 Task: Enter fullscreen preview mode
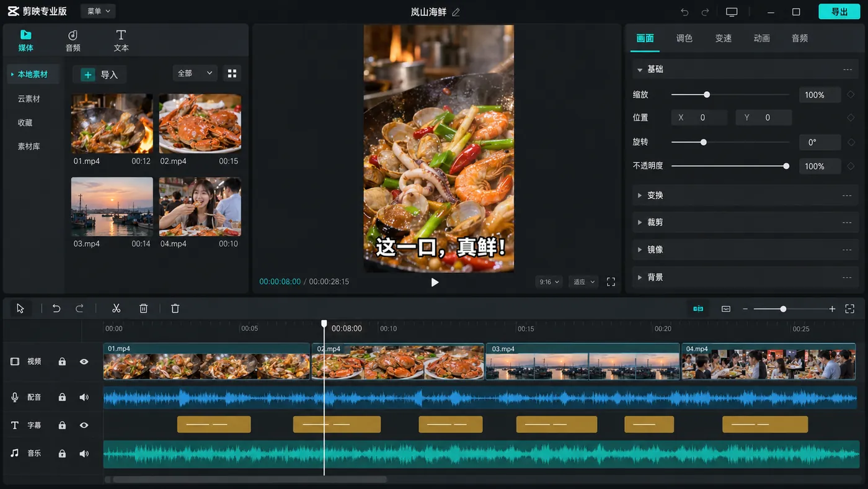tap(611, 282)
